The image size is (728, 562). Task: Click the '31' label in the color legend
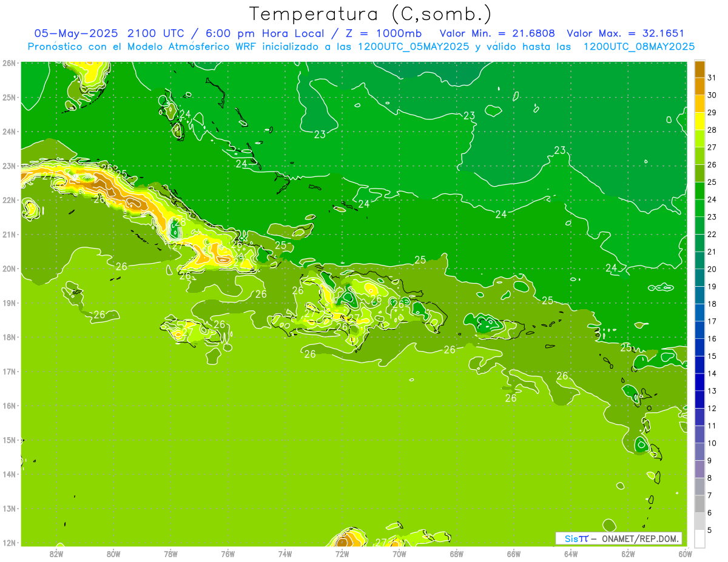(712, 78)
